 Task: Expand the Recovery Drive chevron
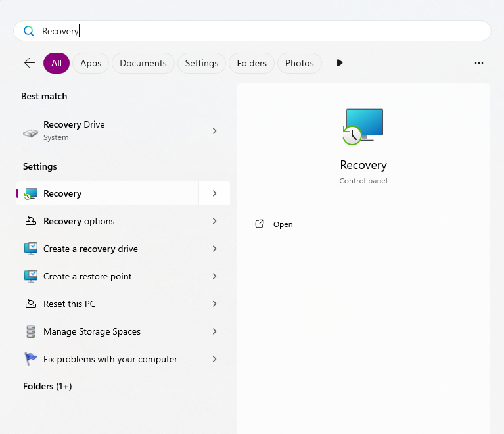(214, 131)
